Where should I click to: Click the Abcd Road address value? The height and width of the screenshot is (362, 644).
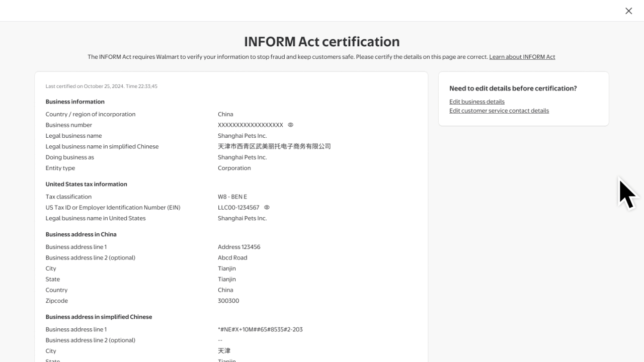[x=232, y=257]
